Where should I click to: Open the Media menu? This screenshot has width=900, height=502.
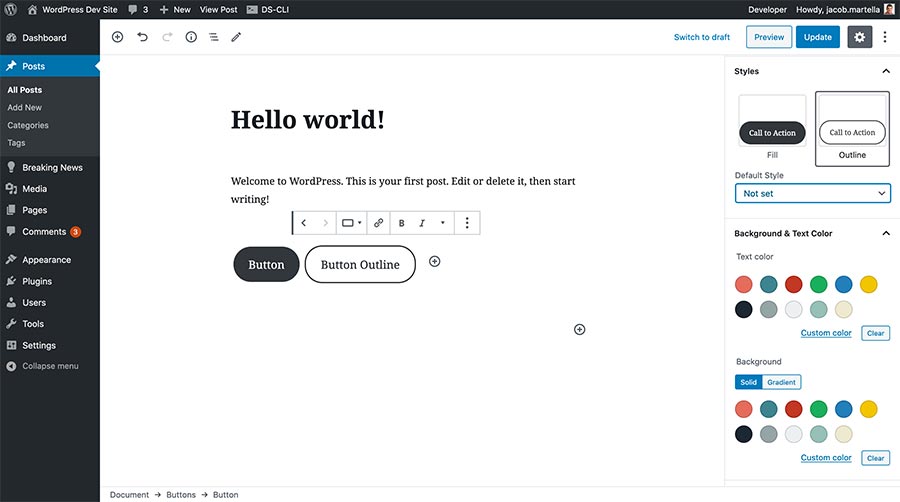[50, 189]
